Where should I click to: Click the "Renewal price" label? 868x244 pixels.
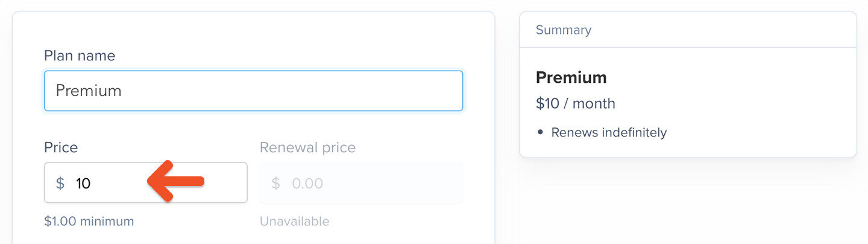[307, 147]
